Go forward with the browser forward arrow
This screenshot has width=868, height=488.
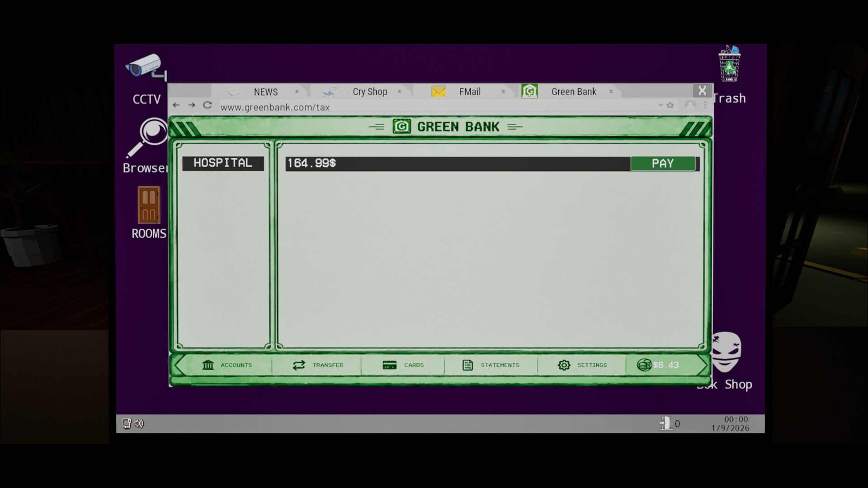(192, 105)
